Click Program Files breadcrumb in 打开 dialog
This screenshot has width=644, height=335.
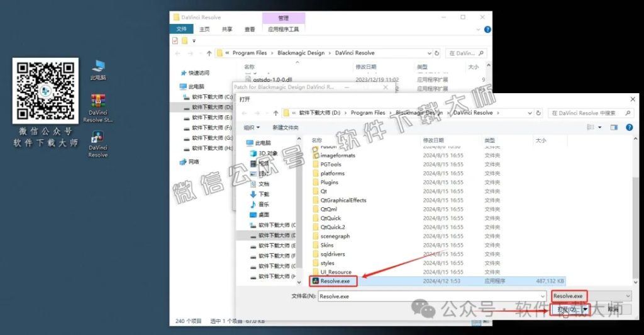(367, 113)
